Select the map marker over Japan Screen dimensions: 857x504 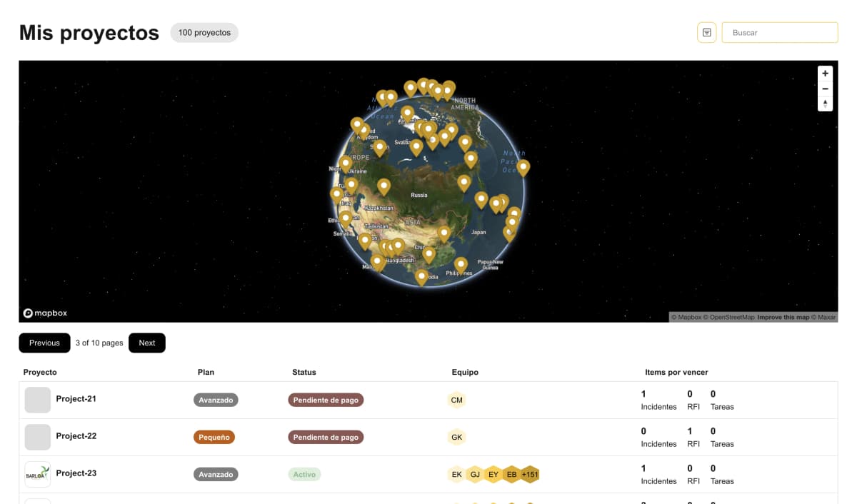click(481, 201)
